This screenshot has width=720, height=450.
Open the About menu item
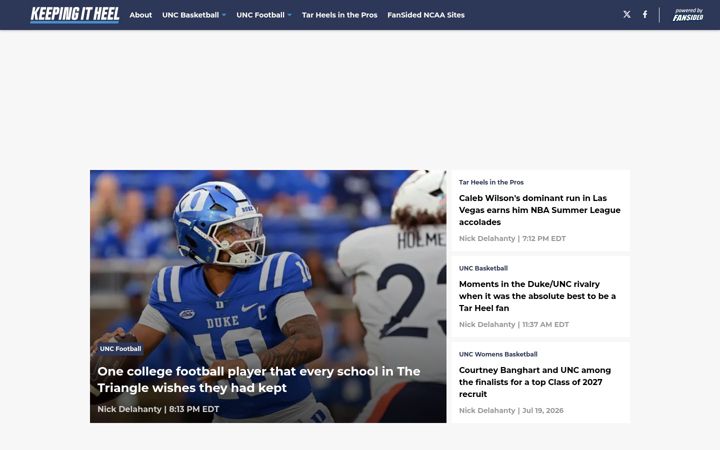pyautogui.click(x=141, y=15)
